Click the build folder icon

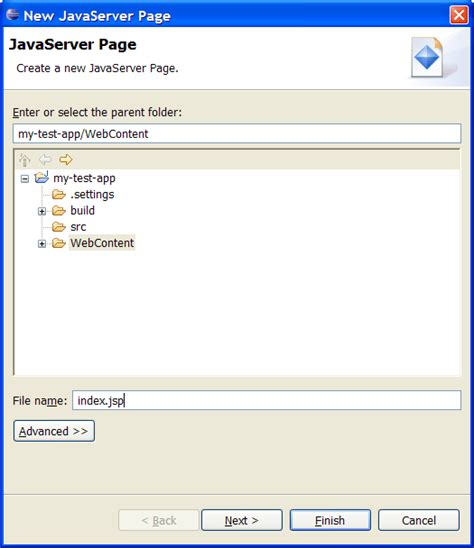(59, 211)
